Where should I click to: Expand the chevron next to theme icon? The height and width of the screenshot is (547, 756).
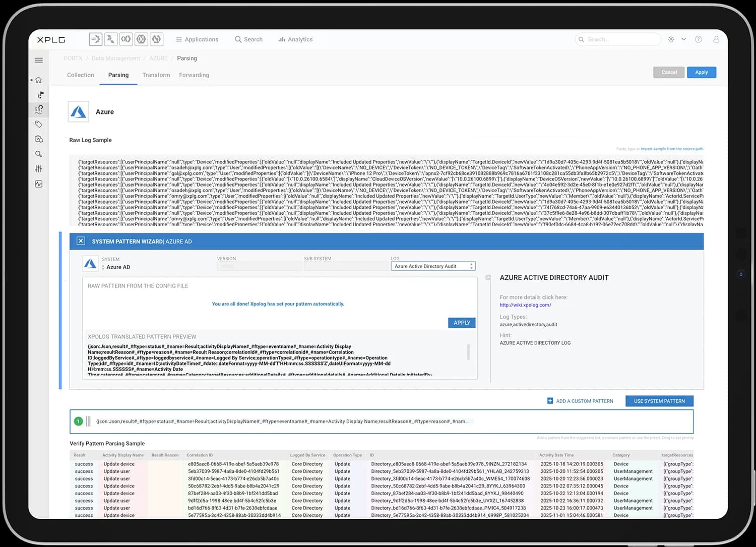point(683,39)
